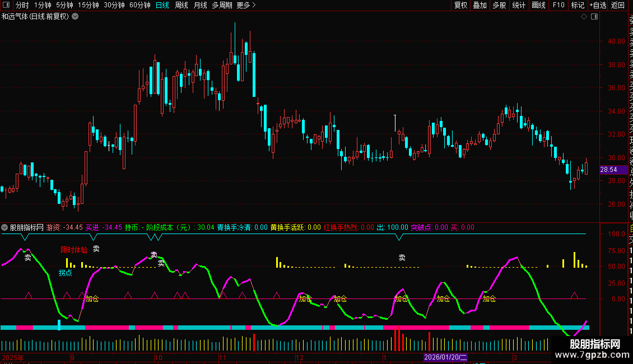This screenshot has height=364, width=633.
Task: Click the 红换手热烈: 0.00 readout
Action: click(349, 227)
